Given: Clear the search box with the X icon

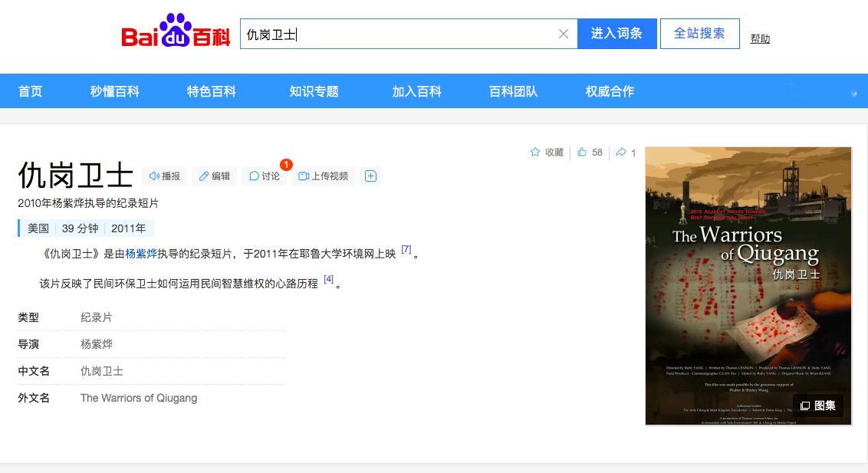Looking at the screenshot, I should pos(564,34).
